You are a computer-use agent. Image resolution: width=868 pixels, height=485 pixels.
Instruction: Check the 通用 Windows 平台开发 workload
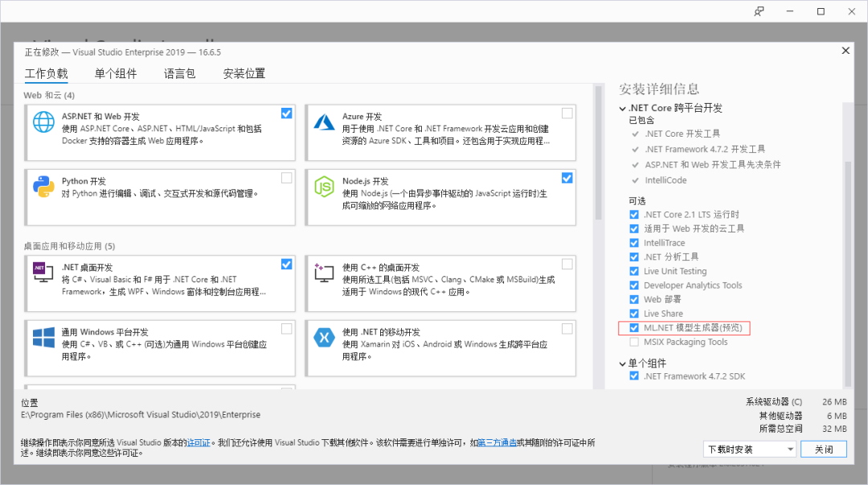point(286,329)
